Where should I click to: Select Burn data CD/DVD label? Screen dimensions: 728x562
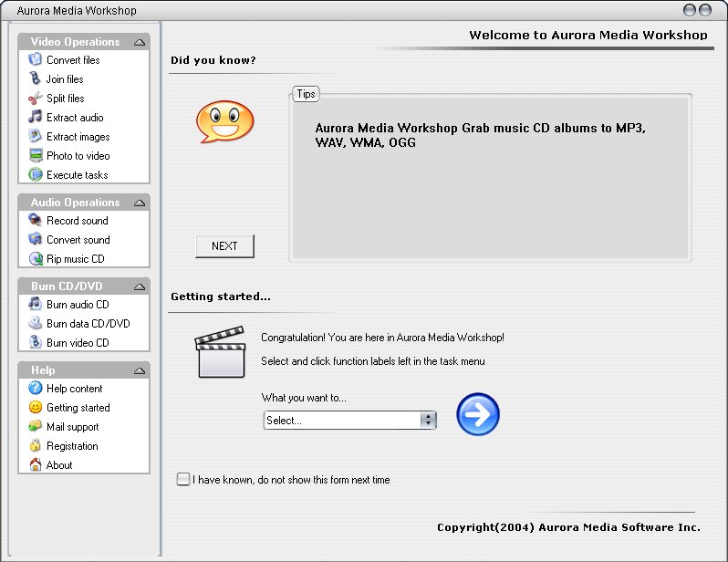pyautogui.click(x=88, y=323)
